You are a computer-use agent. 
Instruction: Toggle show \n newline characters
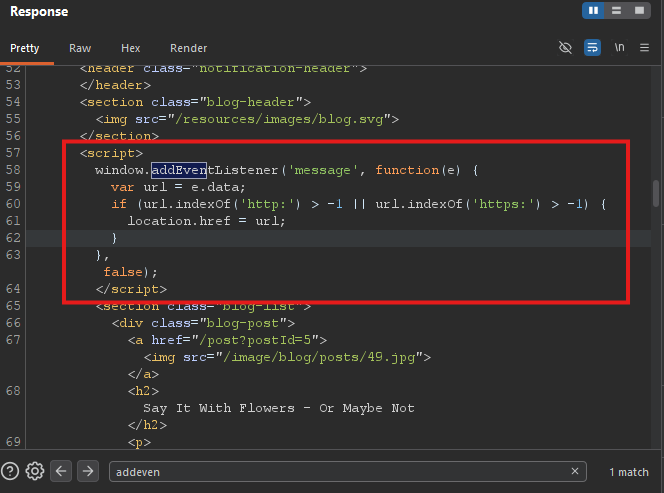[x=619, y=47]
